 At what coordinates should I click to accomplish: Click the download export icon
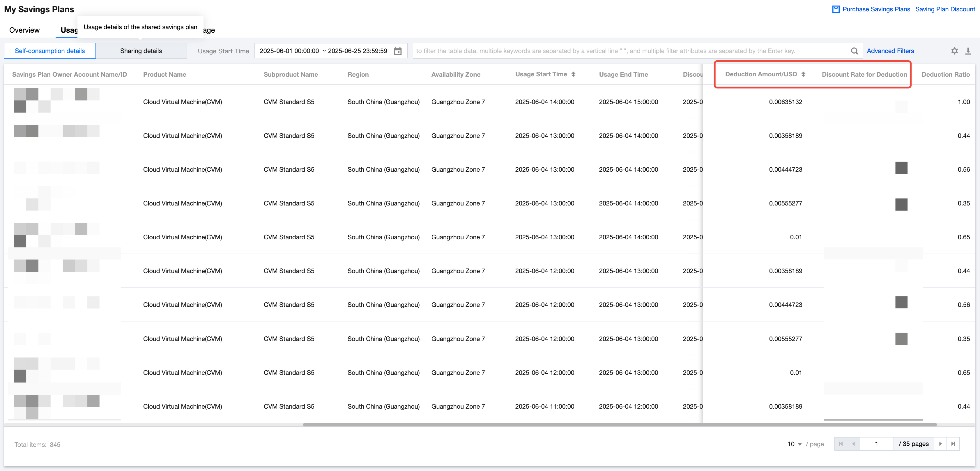968,51
